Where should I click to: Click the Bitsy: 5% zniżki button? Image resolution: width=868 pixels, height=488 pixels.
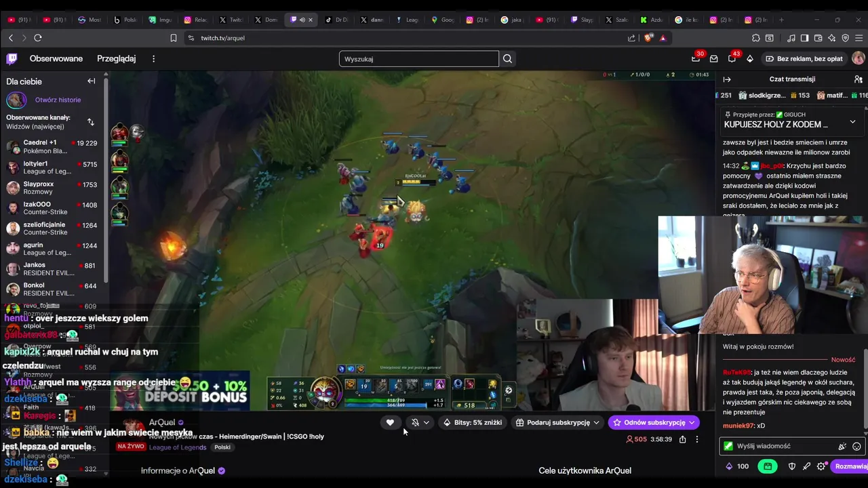[473, 422]
